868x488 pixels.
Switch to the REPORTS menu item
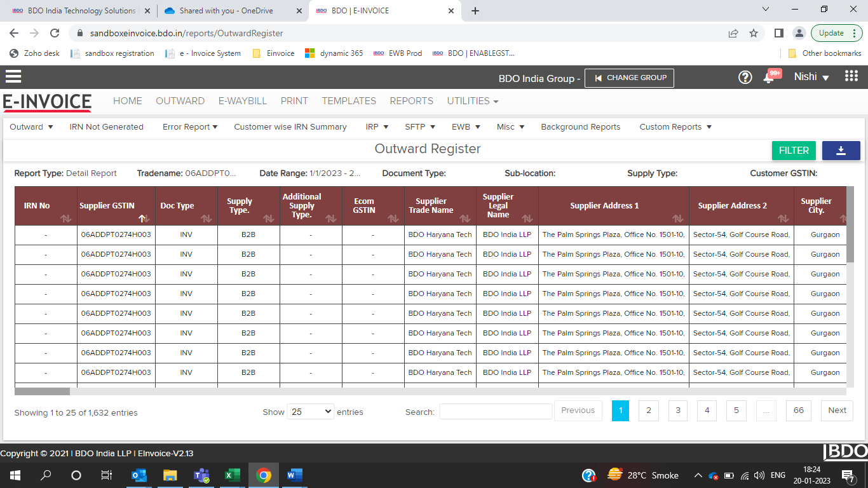tap(412, 101)
